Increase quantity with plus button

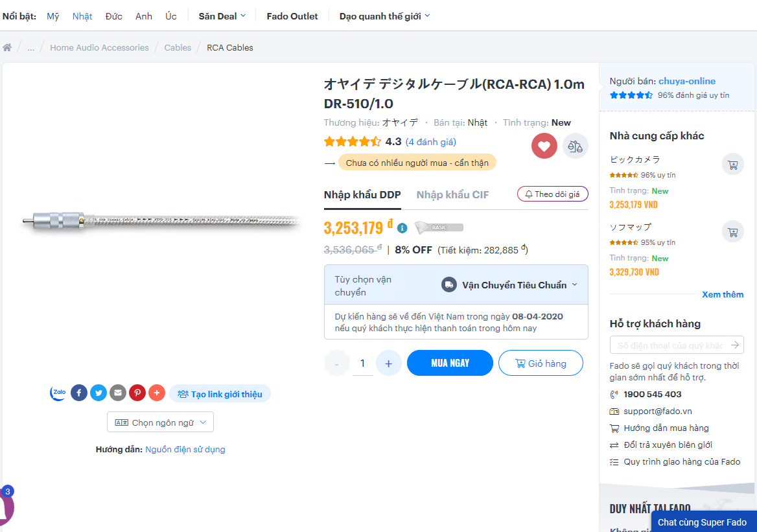coord(389,363)
